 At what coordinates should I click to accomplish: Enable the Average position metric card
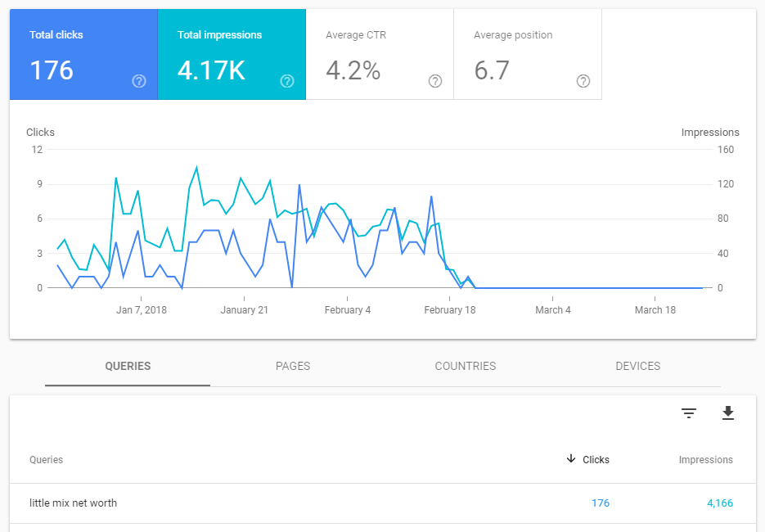point(527,54)
